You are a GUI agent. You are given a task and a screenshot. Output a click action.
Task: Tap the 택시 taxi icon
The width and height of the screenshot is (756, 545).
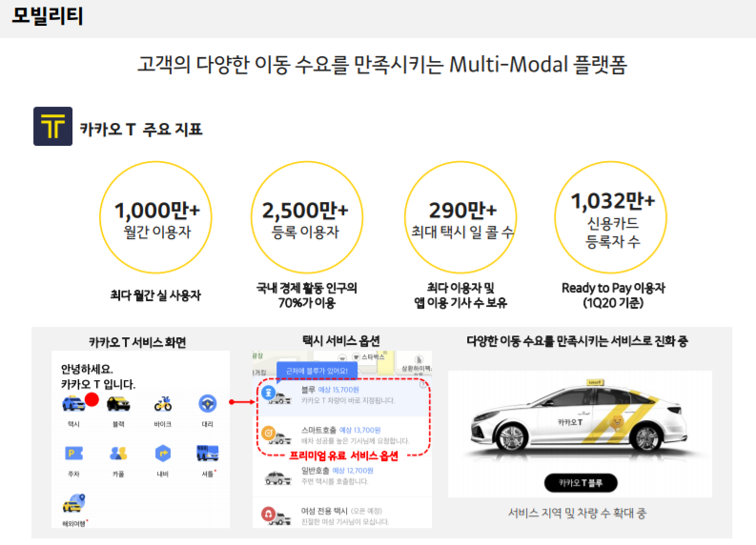pos(73,403)
